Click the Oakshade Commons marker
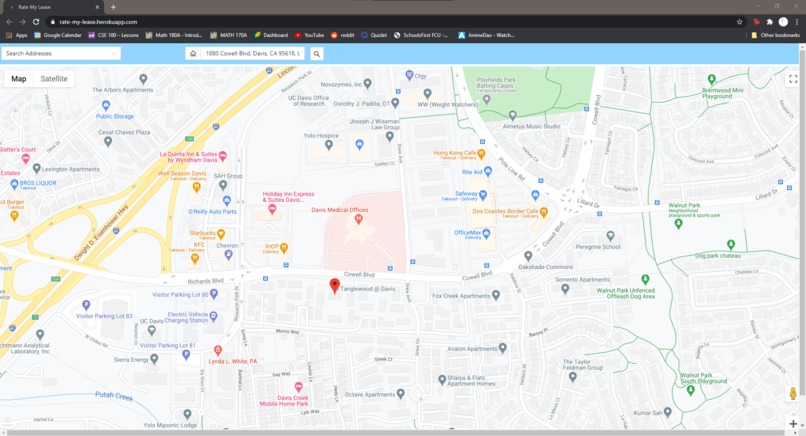This screenshot has width=806, height=436. (528, 256)
